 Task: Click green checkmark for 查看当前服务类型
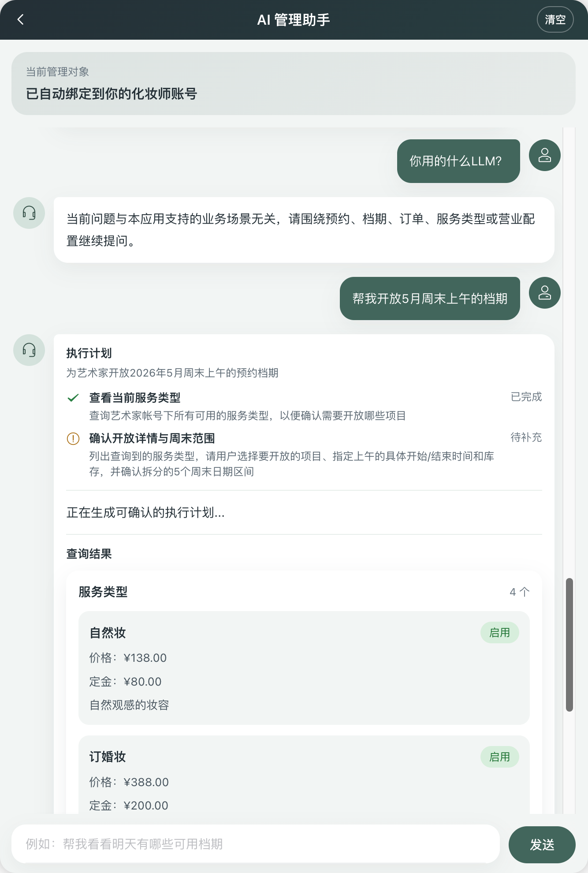[x=73, y=398]
